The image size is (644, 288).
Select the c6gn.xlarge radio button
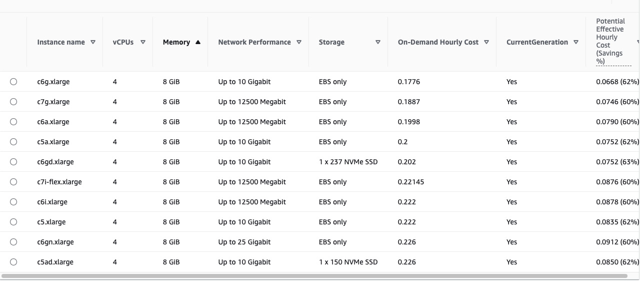point(13,242)
